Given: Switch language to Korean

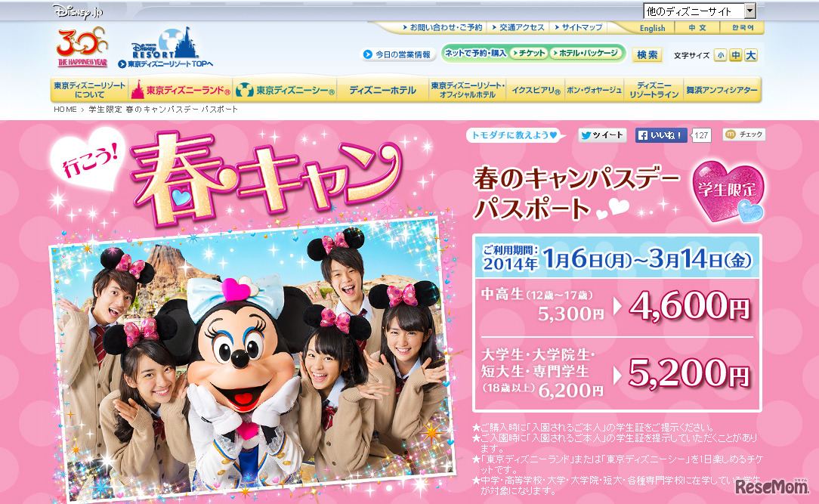Looking at the screenshot, I should (742, 28).
